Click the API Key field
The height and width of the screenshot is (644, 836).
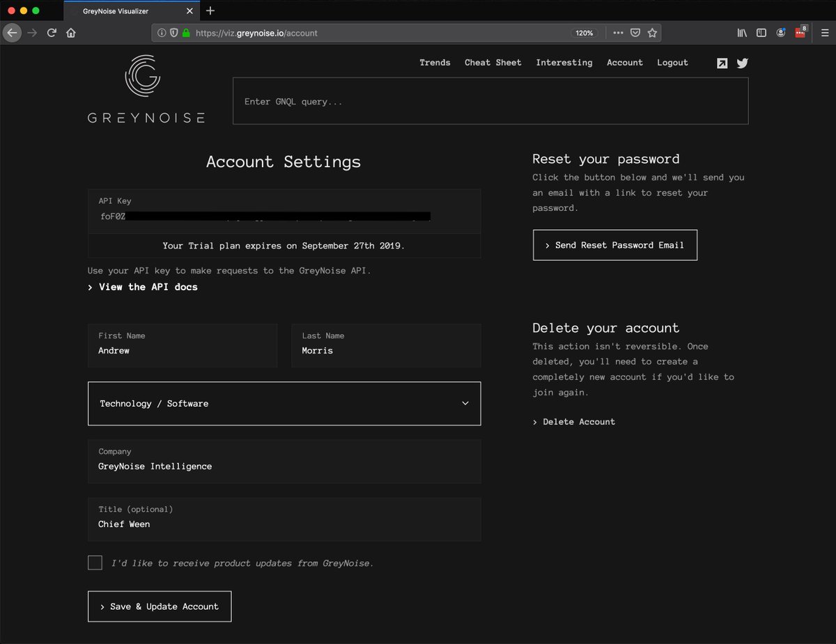click(284, 211)
